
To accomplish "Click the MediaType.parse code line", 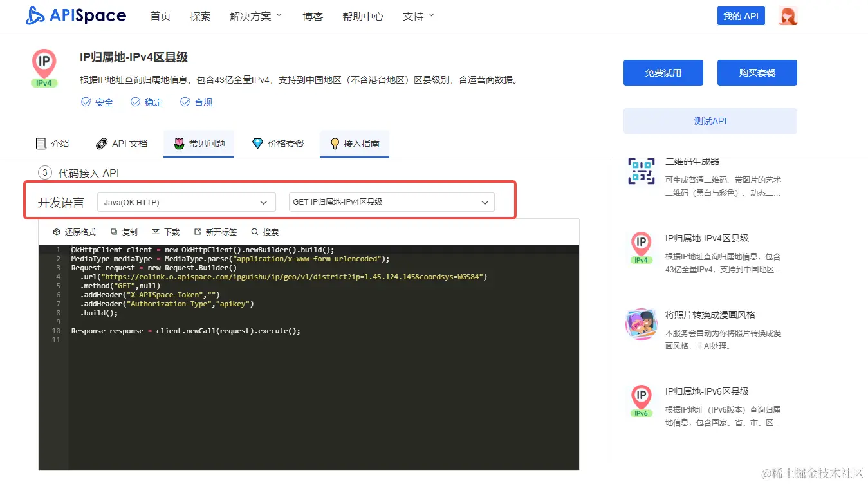I will click(230, 259).
